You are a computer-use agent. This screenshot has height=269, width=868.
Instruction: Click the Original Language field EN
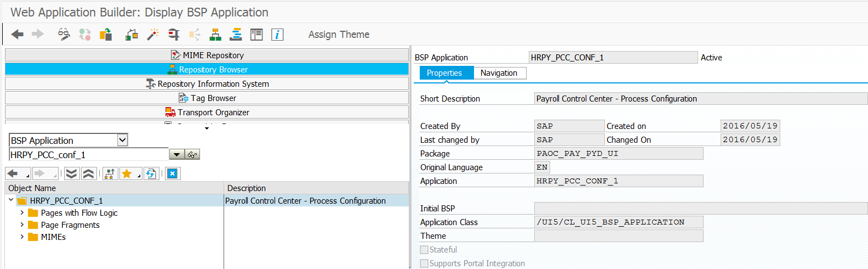(x=542, y=167)
